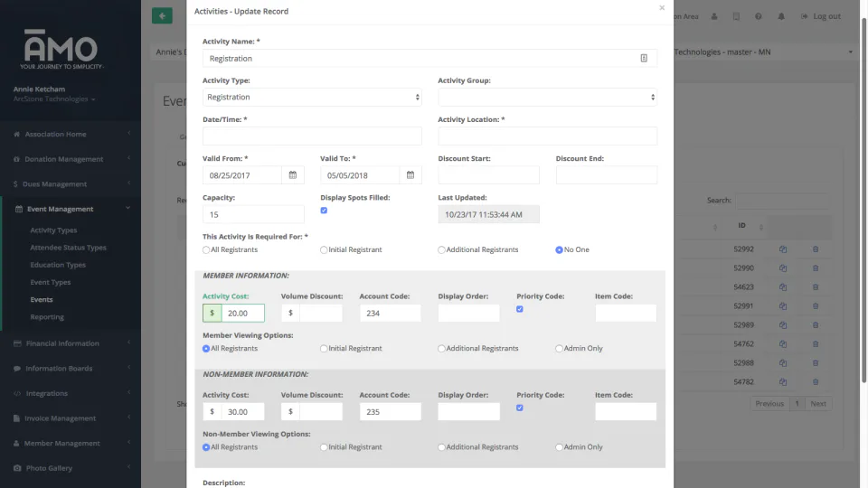
Task: Close the Update Record dialog
Action: pyautogui.click(x=662, y=8)
